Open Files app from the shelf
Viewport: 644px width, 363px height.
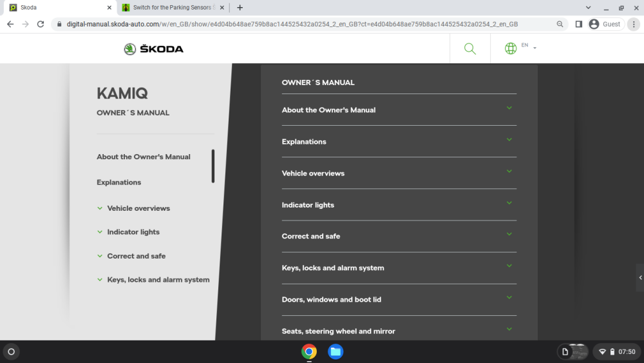336,352
